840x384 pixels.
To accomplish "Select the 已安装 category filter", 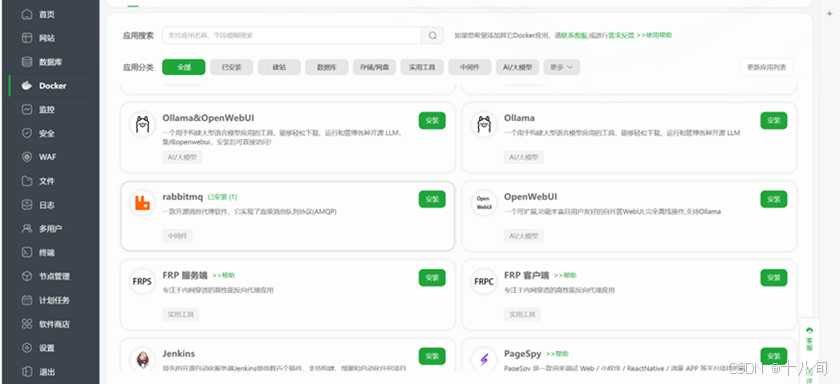I will [x=231, y=67].
